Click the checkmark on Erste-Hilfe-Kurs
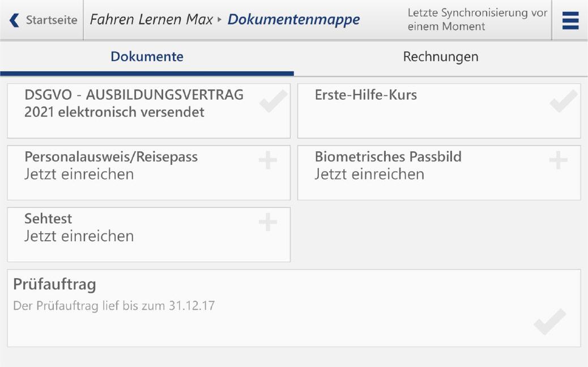This screenshot has height=367, width=588. click(x=563, y=101)
